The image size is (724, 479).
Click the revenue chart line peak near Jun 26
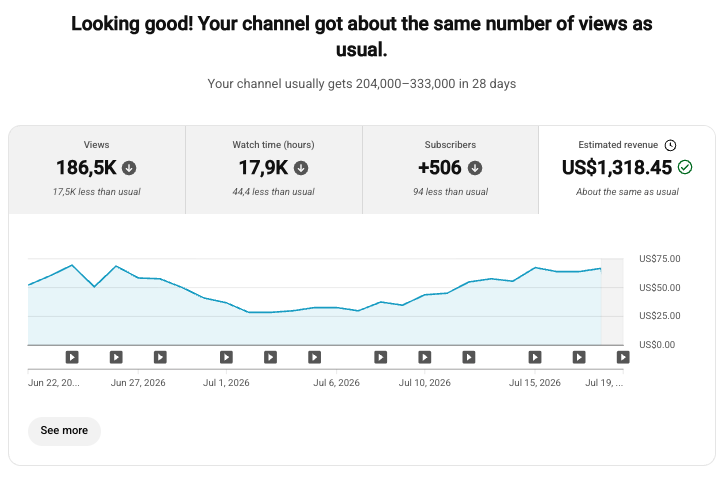pos(116,266)
